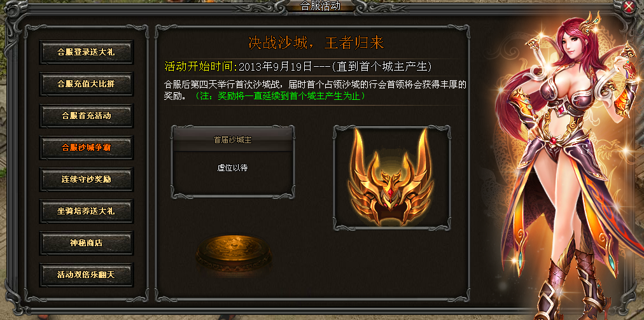Open the 合服登录送大礼 event page
This screenshot has width=644, height=320.
click(x=87, y=52)
